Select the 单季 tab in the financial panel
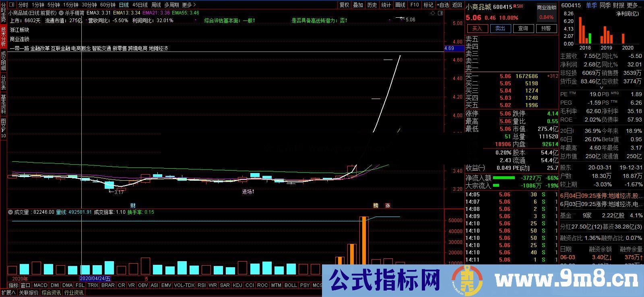 (x=591, y=5)
